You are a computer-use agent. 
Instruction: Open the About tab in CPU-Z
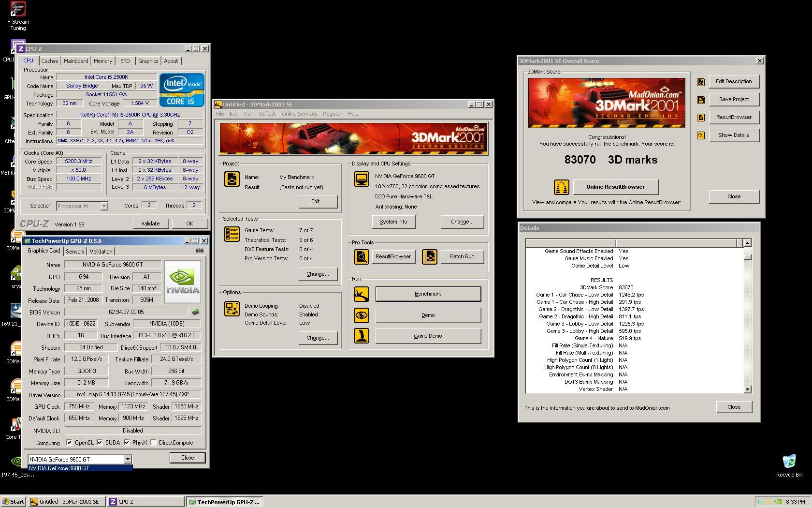click(x=171, y=61)
